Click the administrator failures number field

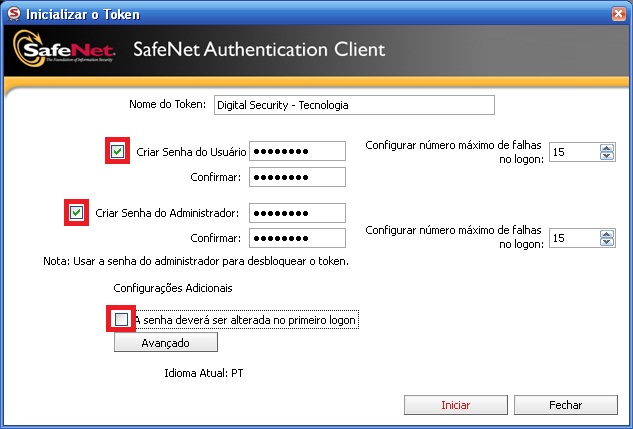click(x=574, y=238)
